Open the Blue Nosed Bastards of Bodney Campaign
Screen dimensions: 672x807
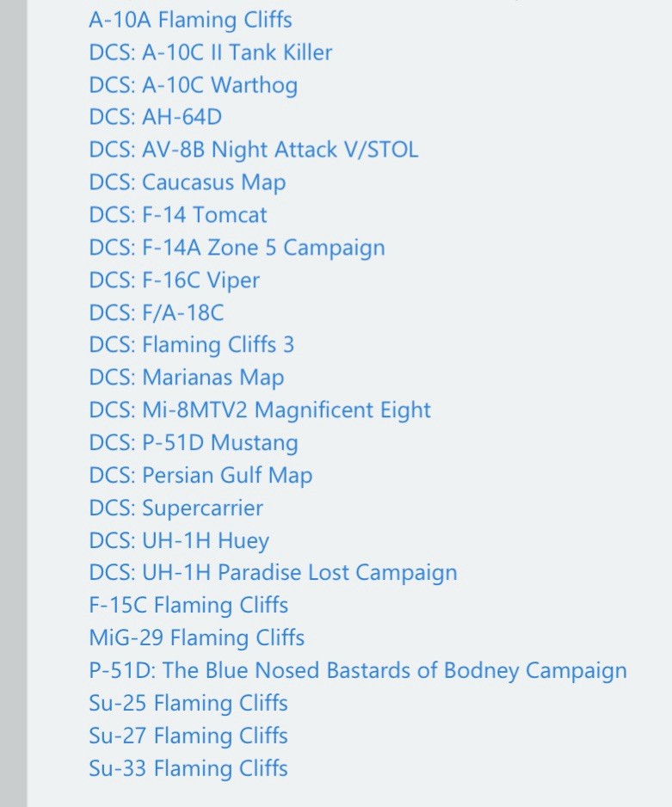click(x=357, y=671)
